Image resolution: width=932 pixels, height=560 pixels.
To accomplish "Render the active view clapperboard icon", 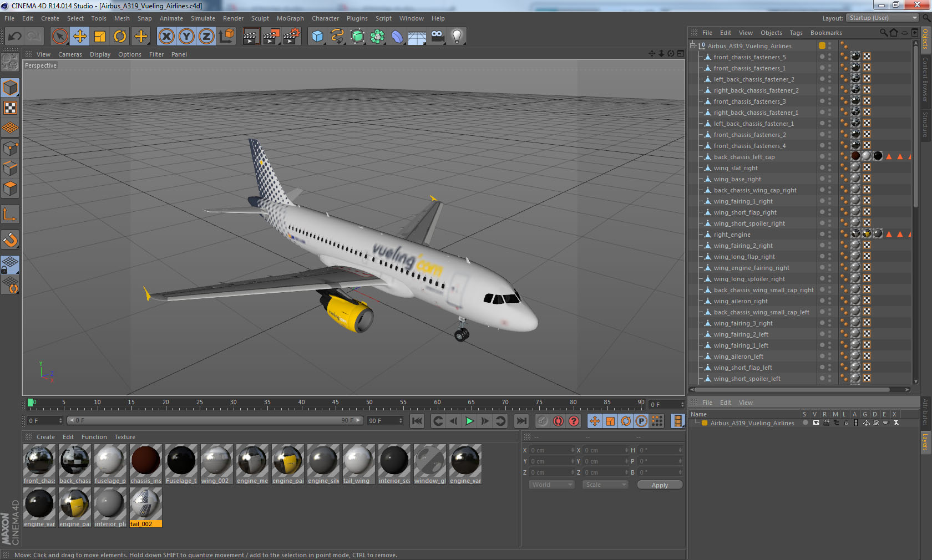I will pyautogui.click(x=251, y=37).
